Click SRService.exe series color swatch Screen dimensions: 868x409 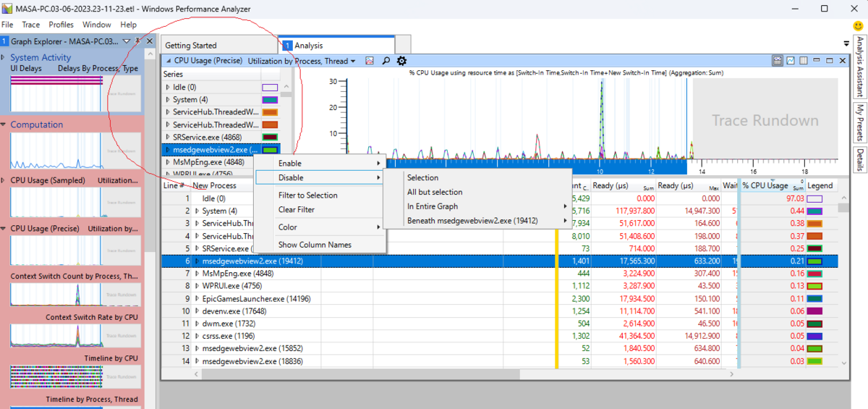(270, 137)
